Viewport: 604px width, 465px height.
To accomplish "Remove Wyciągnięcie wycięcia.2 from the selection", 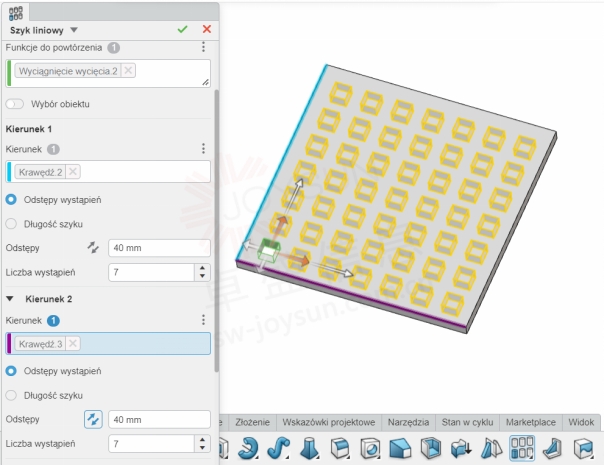I will click(x=128, y=70).
